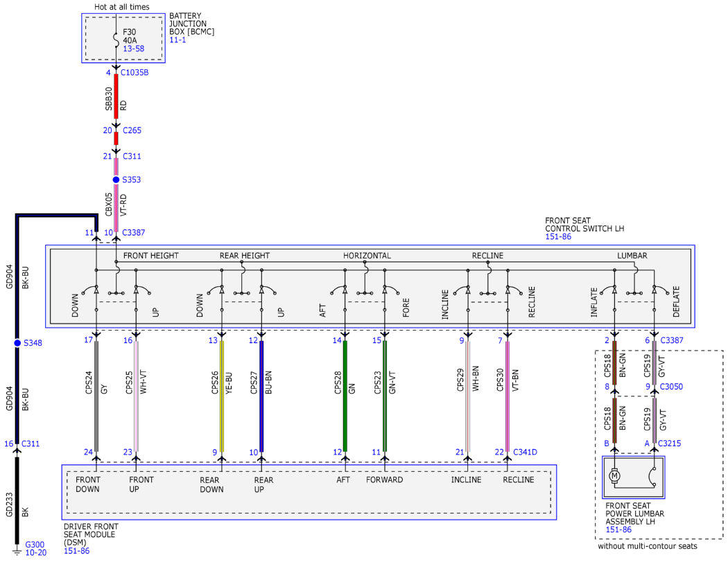Click the yellow CPS26 YE-BU wire
The height and width of the screenshot is (562, 728).
point(222,396)
